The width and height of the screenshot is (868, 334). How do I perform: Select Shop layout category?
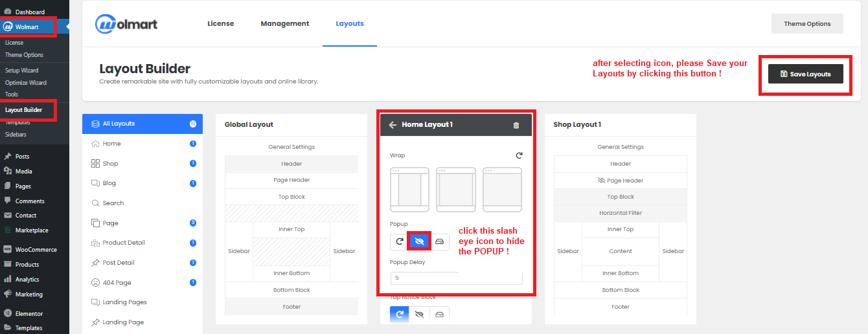click(143, 164)
